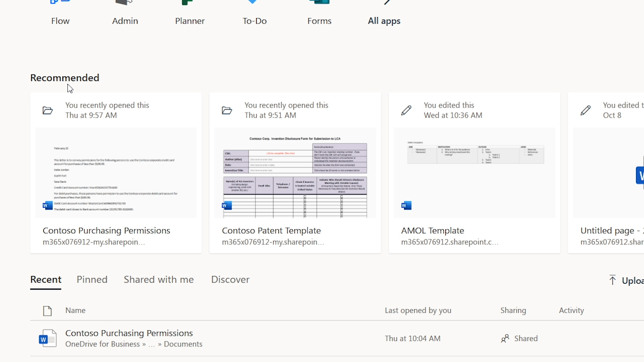
Task: Click the Activity column header
Action: point(572,310)
